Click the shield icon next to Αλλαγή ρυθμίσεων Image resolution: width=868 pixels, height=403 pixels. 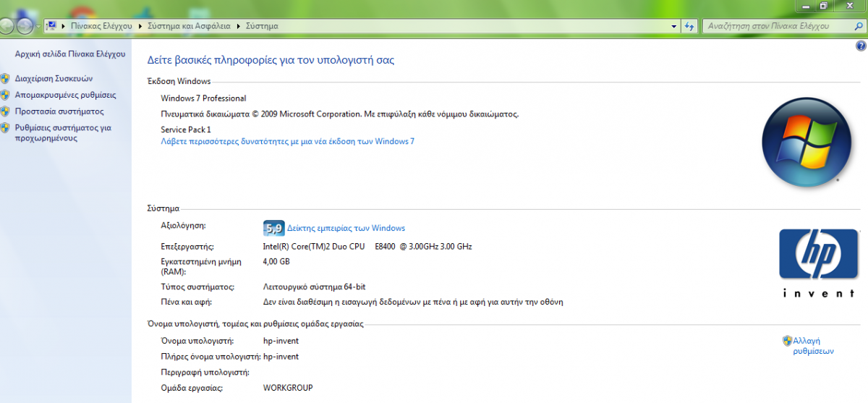787,340
